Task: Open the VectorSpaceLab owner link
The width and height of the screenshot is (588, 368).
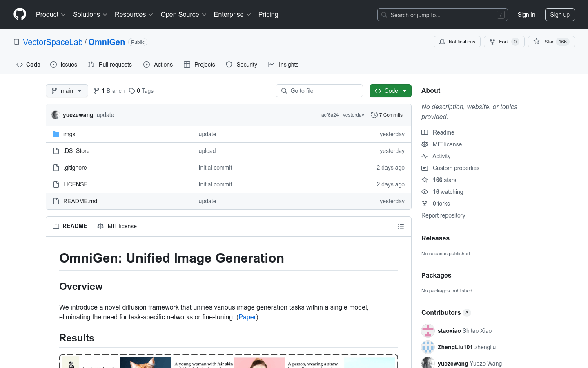Action: tap(53, 42)
